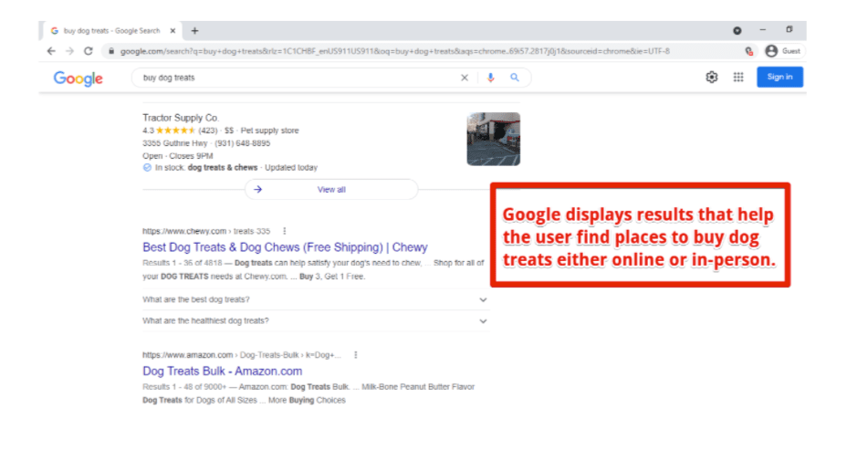868x450 pixels.
Task: Open the Guest profile avatar
Action: point(771,51)
